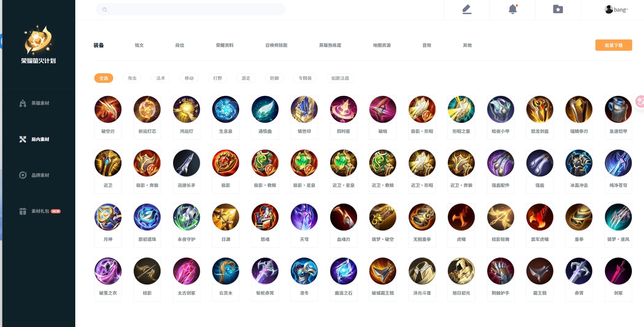The width and height of the screenshot is (644, 327).
Task: Select the 生息泉 equipment icon
Action: (x=226, y=109)
